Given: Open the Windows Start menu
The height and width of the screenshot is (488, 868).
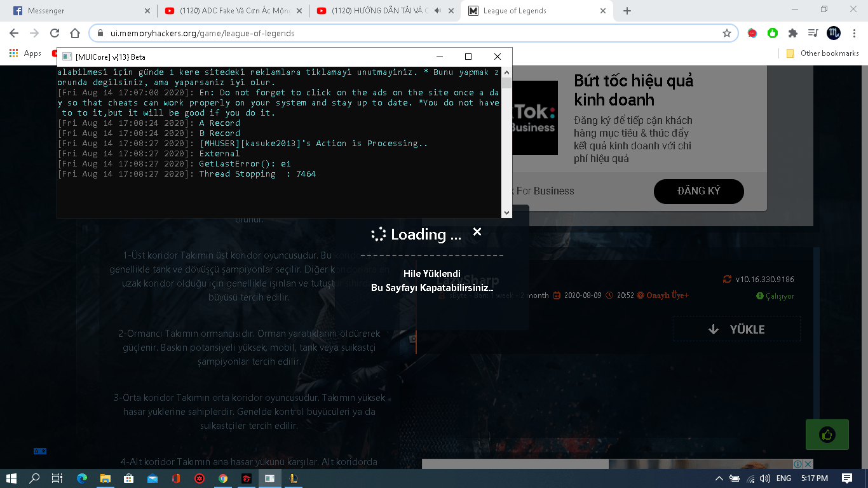Looking at the screenshot, I should (12, 478).
